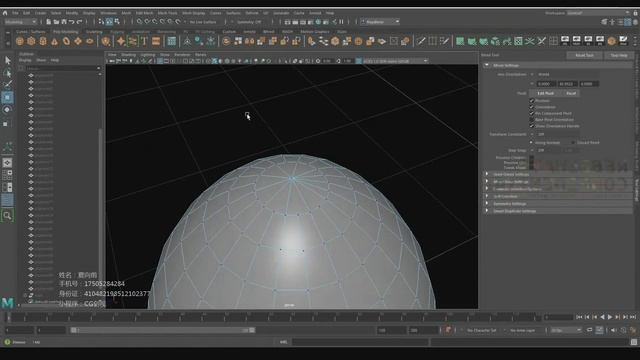This screenshot has width=640, height=360.
Task: Click the pause IPR render icon
Action: pyautogui.click(x=341, y=22)
